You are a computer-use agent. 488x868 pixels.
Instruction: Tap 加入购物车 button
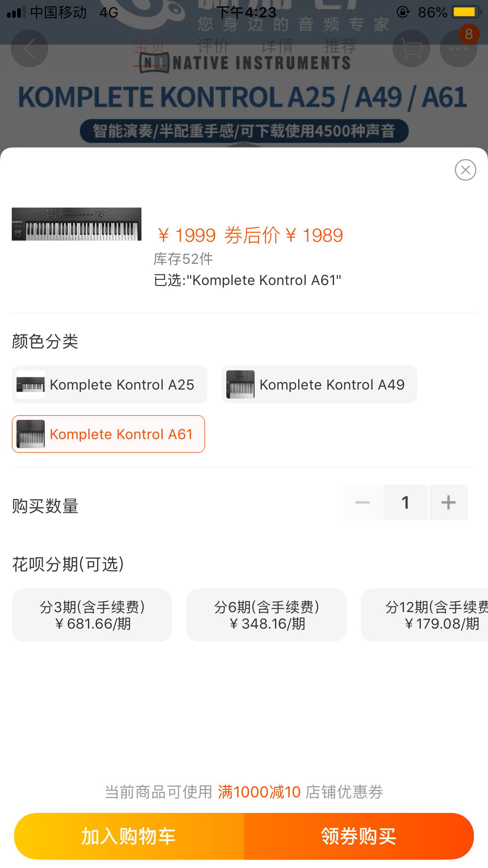129,836
